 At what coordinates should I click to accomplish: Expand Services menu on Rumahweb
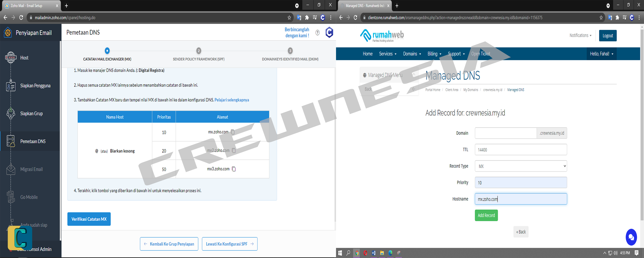click(x=387, y=54)
